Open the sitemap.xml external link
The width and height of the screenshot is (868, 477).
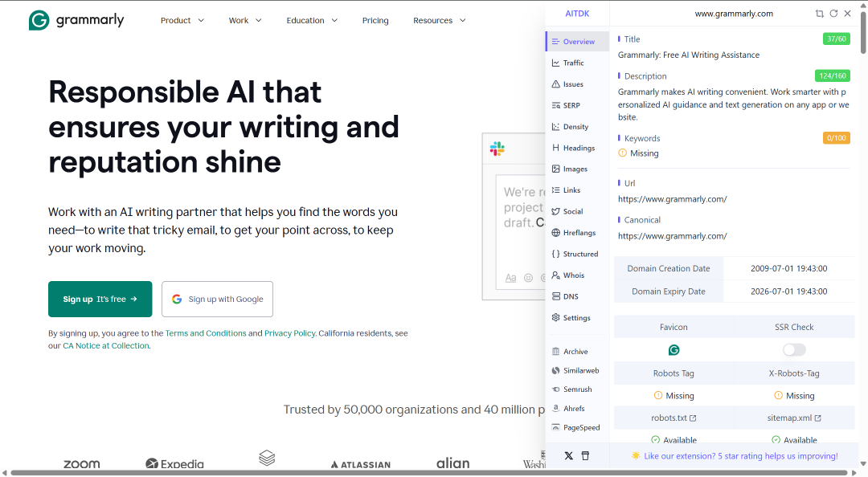pos(794,418)
